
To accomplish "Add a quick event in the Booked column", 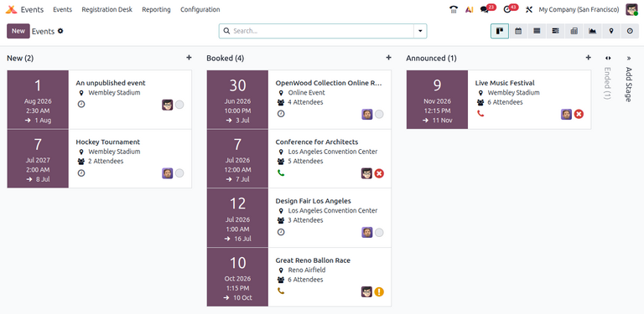I will [388, 58].
